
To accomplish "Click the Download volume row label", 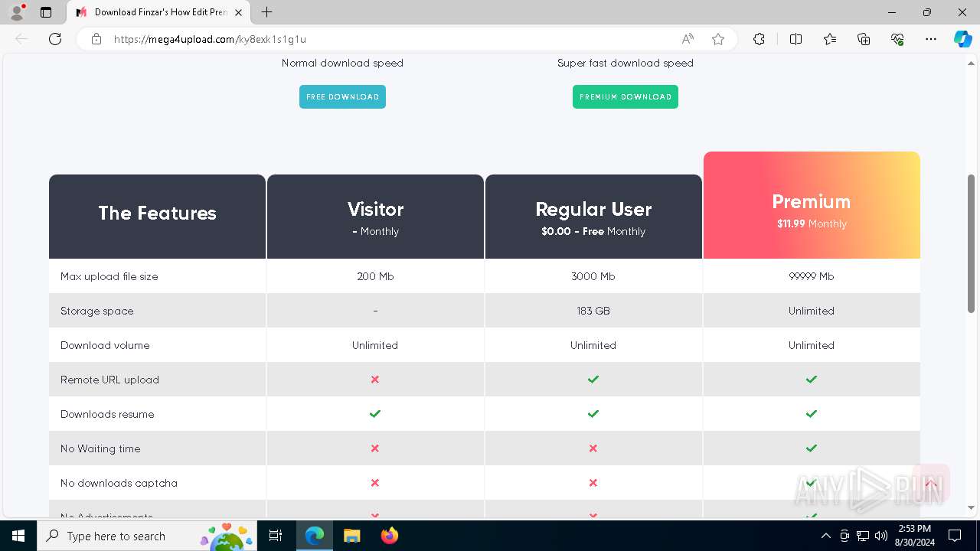I will (x=105, y=345).
